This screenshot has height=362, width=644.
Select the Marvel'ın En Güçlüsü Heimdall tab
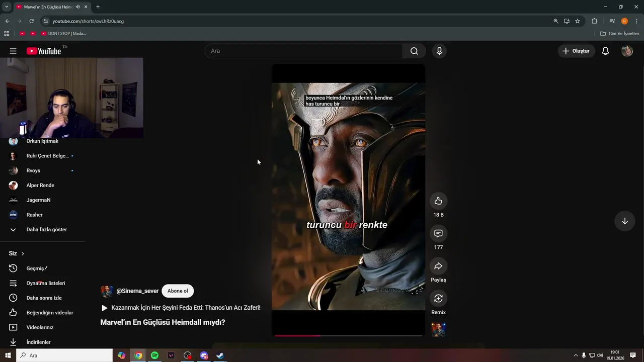(x=48, y=7)
